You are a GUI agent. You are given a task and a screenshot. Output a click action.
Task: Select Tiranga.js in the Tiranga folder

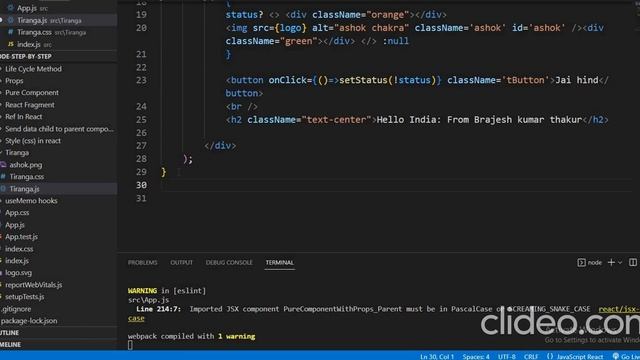(x=24, y=189)
